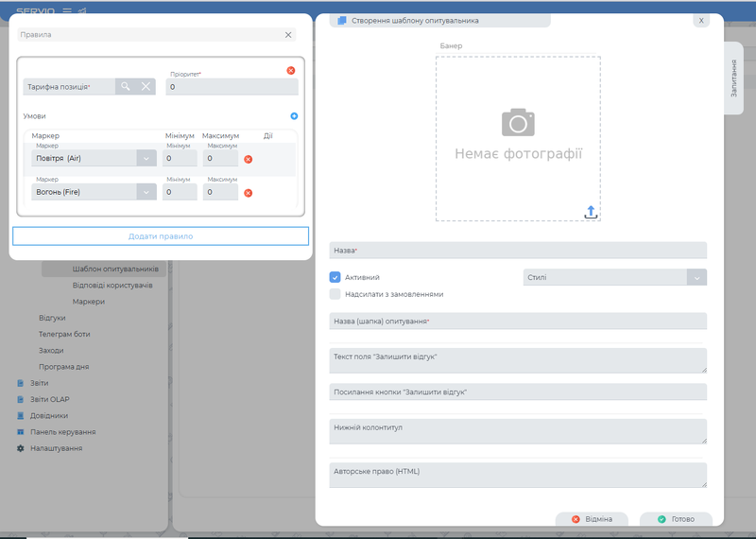Click the Звіти sidebar icon
Image resolution: width=756 pixels, height=539 pixels.
tap(20, 383)
